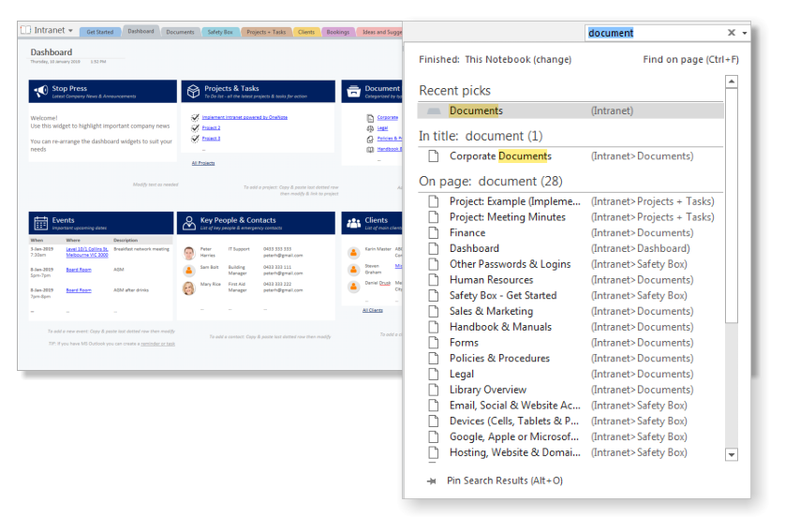The height and width of the screenshot is (532, 785).
Task: Click Pin Search Results (Alt+O)
Action: [x=505, y=480]
